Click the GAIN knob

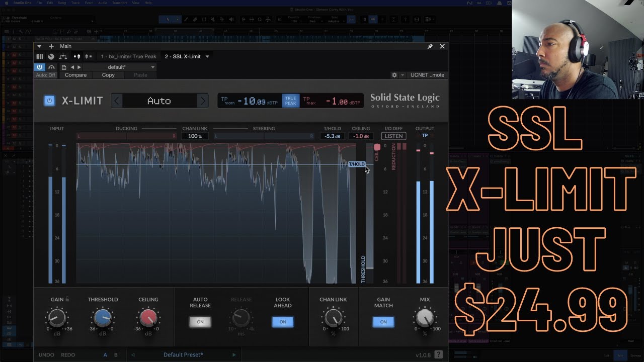point(56,317)
